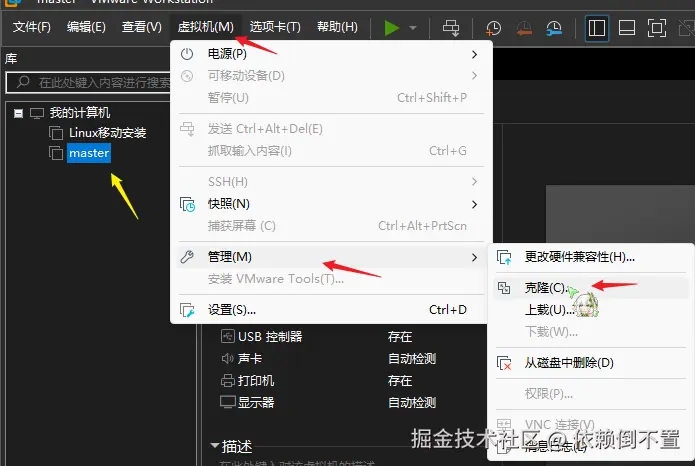Click the wrench icon beside 管理(M)

(x=187, y=257)
